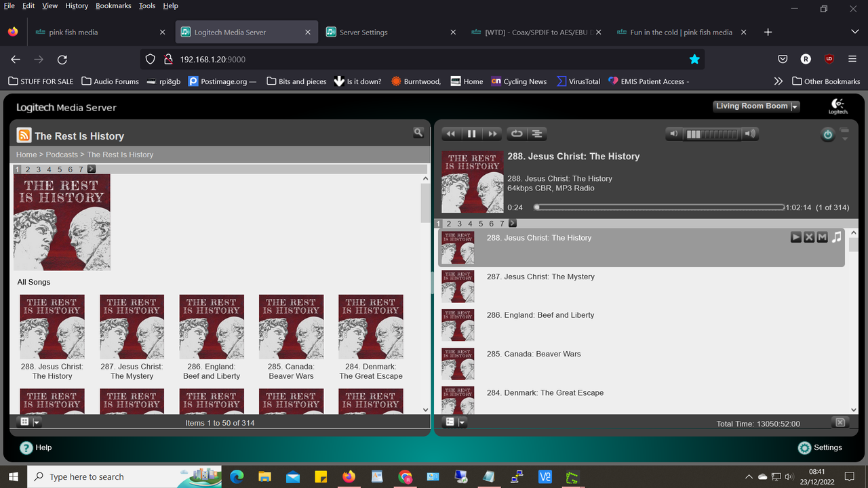Click the RSS podcast feed icon
Image resolution: width=868 pixels, height=488 pixels.
[24, 136]
